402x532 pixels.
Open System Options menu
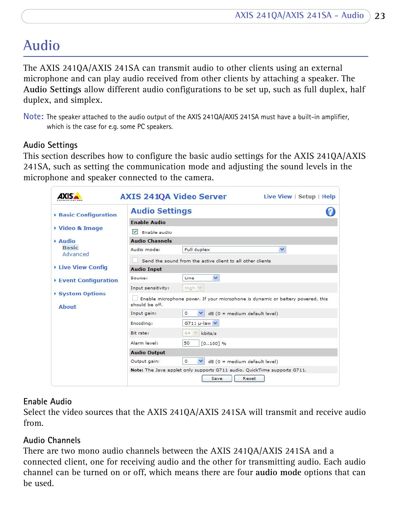pyautogui.click(x=82, y=294)
